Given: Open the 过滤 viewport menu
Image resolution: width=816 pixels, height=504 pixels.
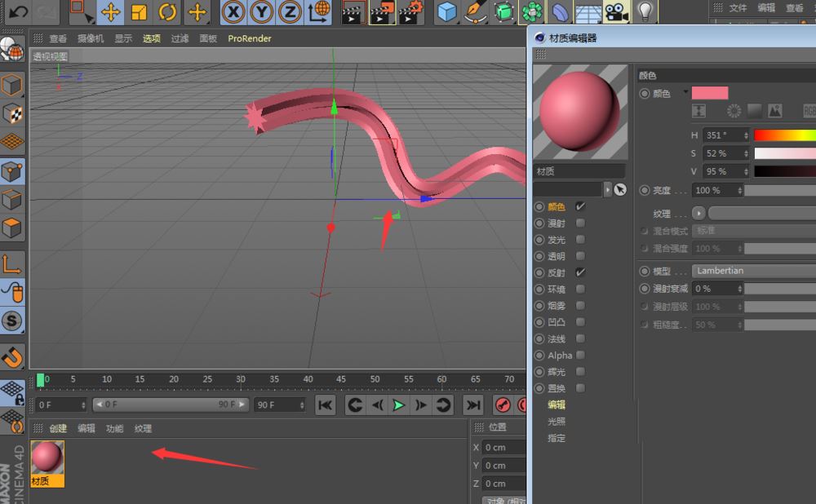Looking at the screenshot, I should (x=180, y=38).
